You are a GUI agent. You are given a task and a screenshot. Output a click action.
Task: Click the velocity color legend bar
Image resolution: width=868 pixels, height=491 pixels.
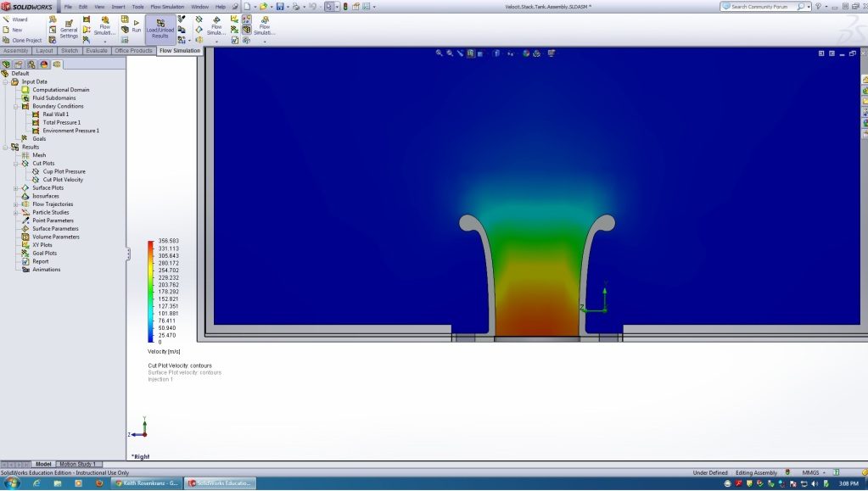pyautogui.click(x=150, y=292)
